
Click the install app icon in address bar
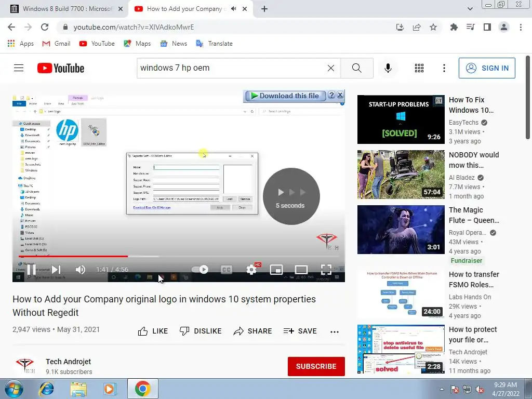click(400, 27)
